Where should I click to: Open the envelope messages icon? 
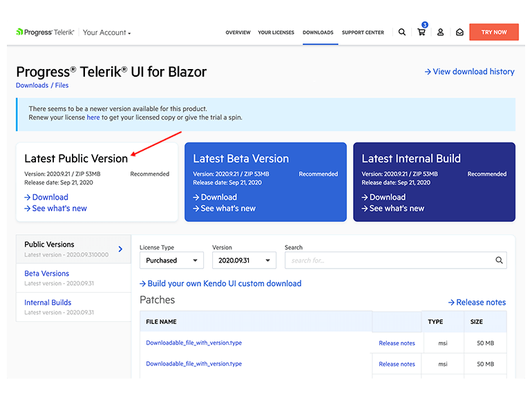pyautogui.click(x=459, y=32)
